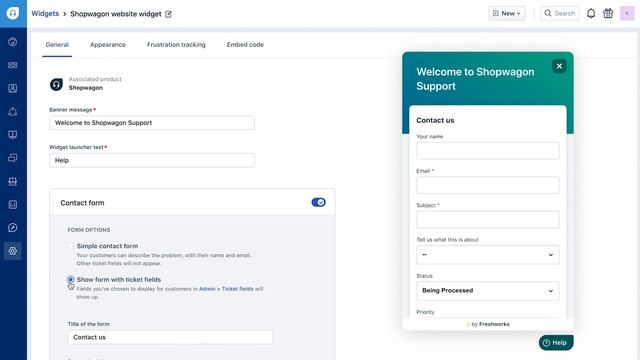The image size is (640, 360).
Task: Open the Status Being Processed dropdown
Action: [x=488, y=291]
